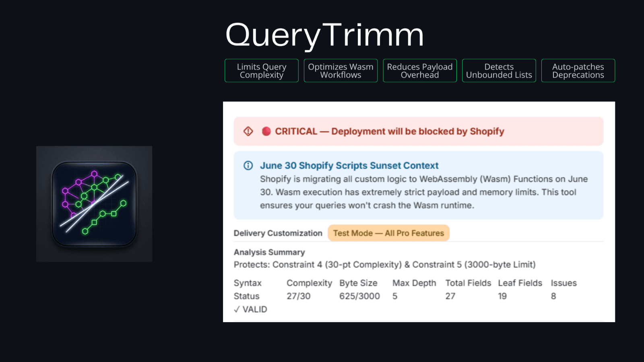Click the Complexity column header
Viewport: 644px width, 362px height.
click(x=310, y=283)
